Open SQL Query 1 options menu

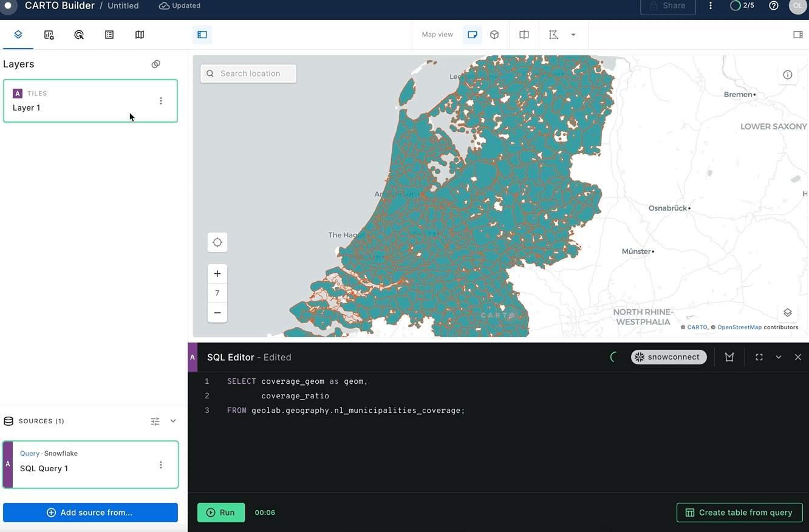[161, 465]
